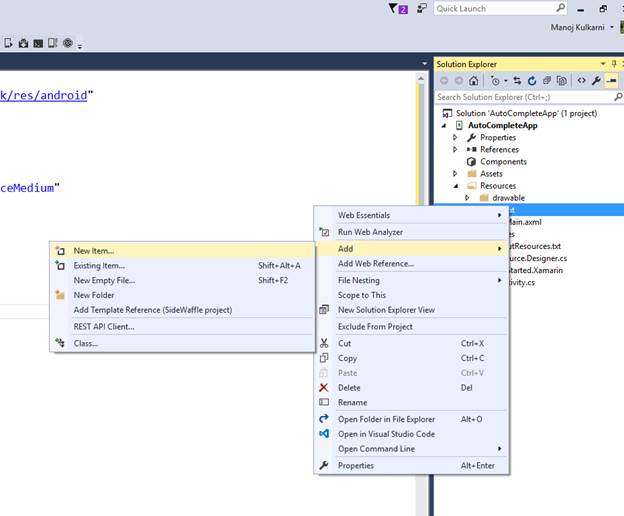Open Pending Changes Filter clock icon
The image size is (624, 516).
495,81
